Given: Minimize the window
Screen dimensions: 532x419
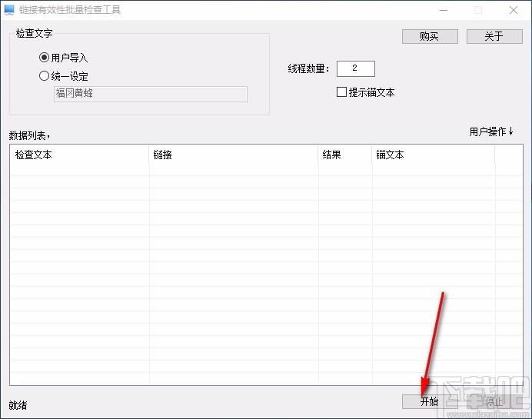Looking at the screenshot, I should click(443, 10).
